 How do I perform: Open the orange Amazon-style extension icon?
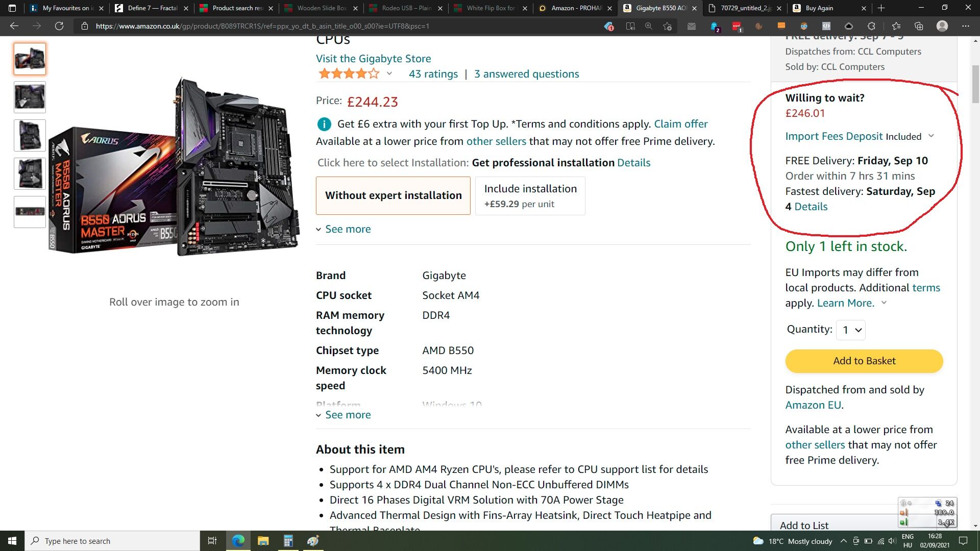tap(781, 26)
